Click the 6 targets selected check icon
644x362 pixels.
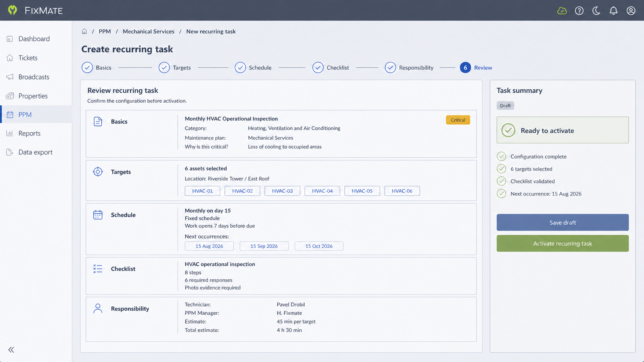click(x=501, y=168)
